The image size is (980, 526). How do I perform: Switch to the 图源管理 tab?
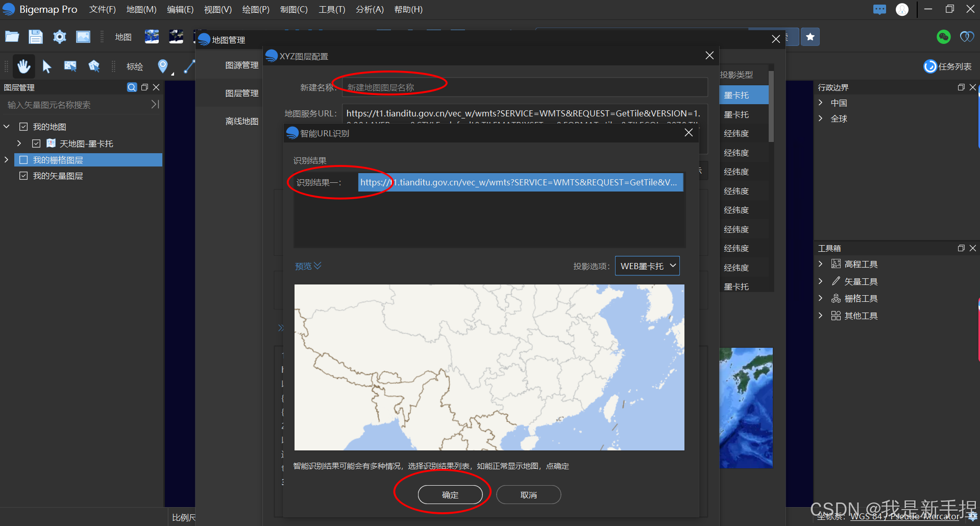tap(242, 65)
